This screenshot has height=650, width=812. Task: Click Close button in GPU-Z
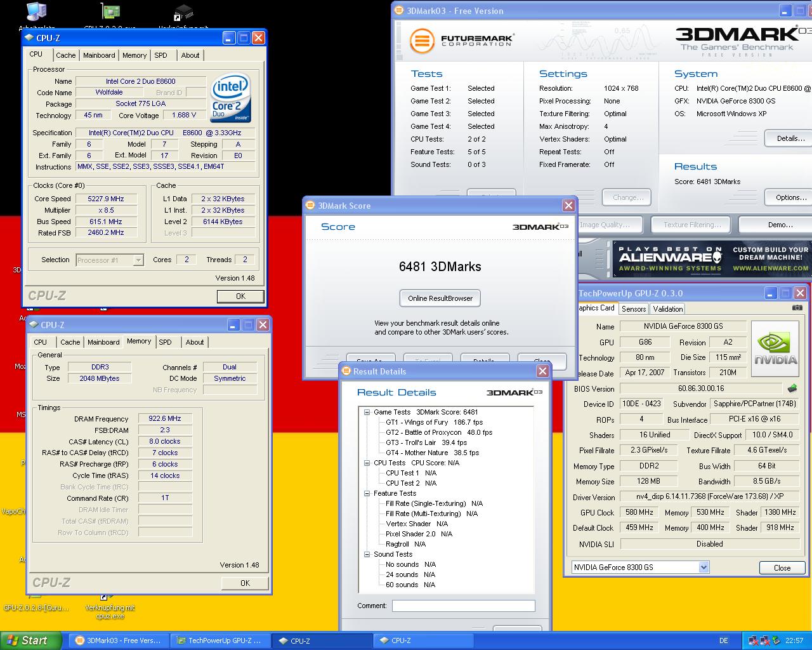coord(782,568)
